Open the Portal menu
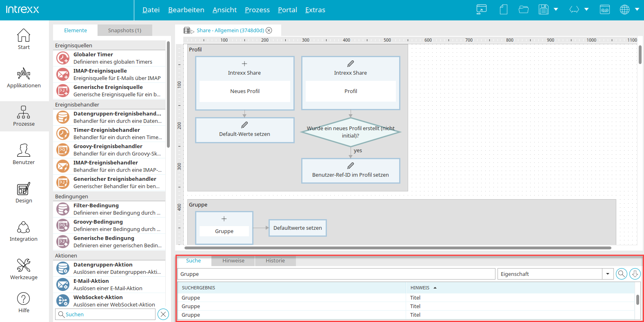 [x=287, y=10]
